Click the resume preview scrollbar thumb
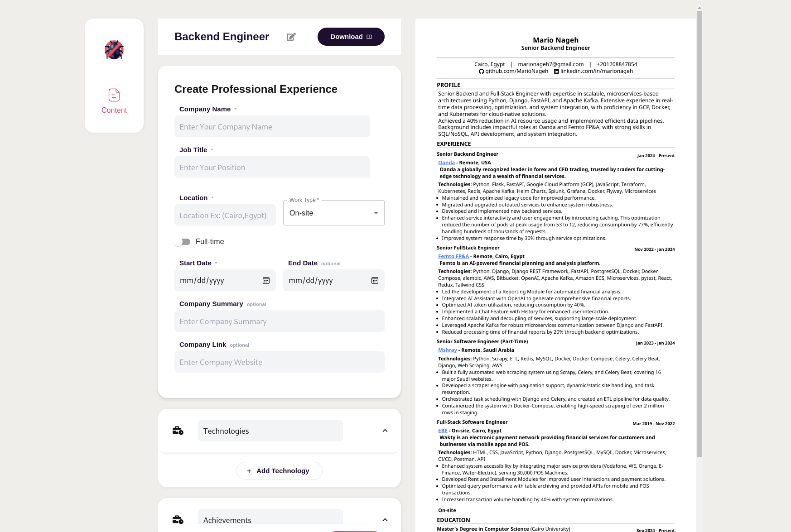 pos(699,234)
